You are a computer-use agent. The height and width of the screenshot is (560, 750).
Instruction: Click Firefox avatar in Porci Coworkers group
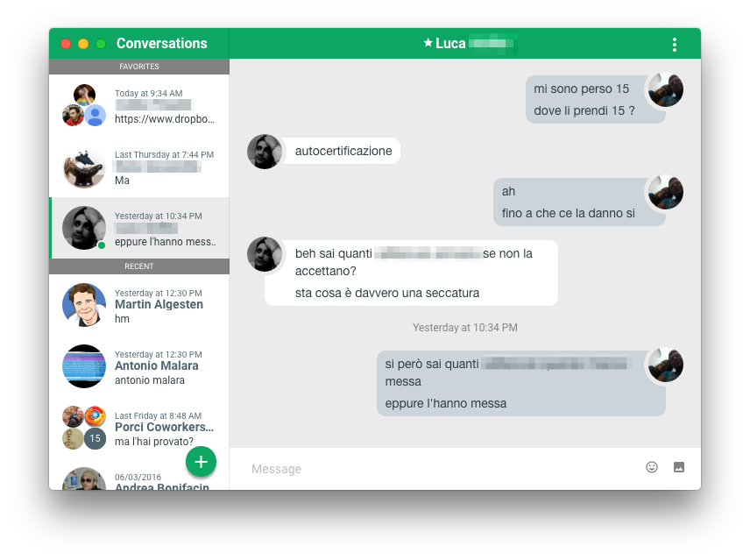(x=96, y=416)
